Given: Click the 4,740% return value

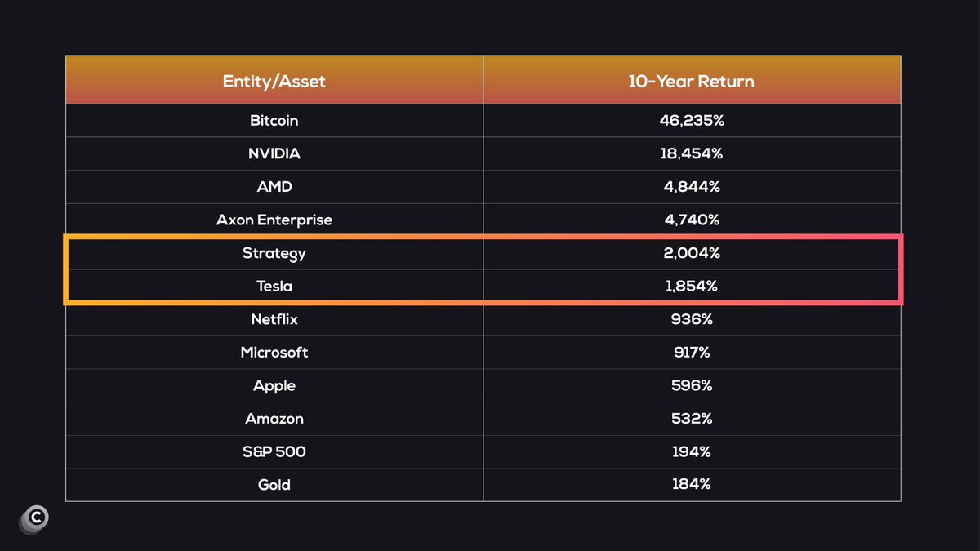Looking at the screenshot, I should coord(692,220).
